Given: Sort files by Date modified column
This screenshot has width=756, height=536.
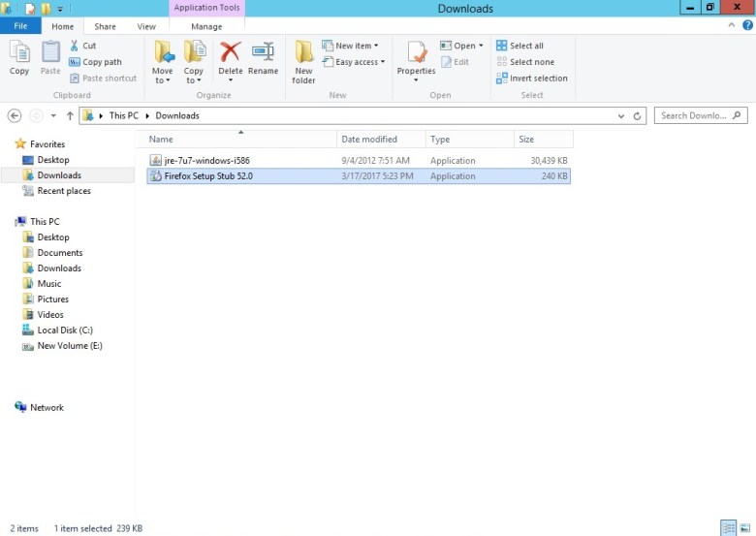Looking at the screenshot, I should click(x=369, y=140).
